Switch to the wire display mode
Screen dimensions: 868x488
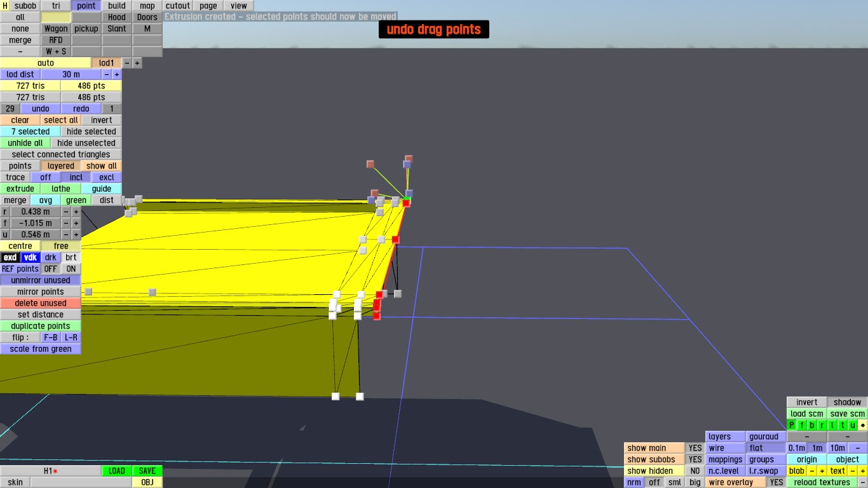coord(726,448)
